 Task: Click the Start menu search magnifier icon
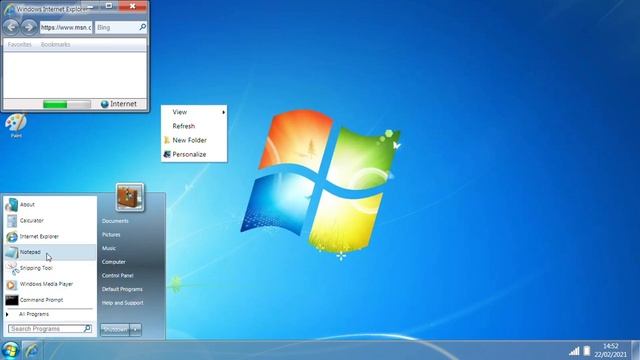pyautogui.click(x=87, y=328)
